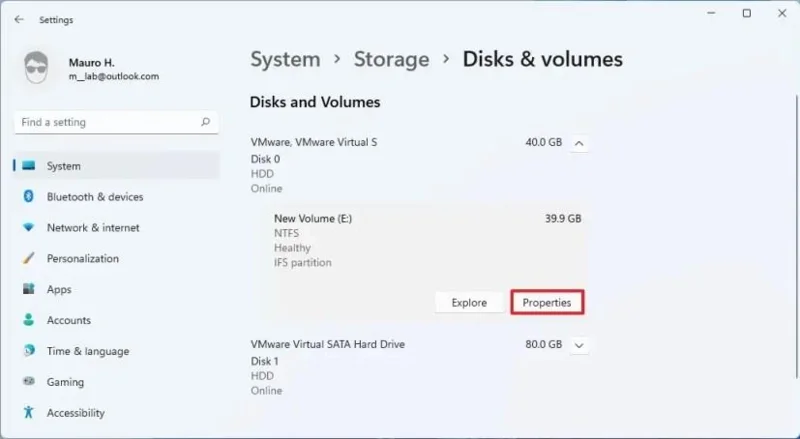
Task: Navigate to System in the breadcrumb
Action: click(285, 59)
